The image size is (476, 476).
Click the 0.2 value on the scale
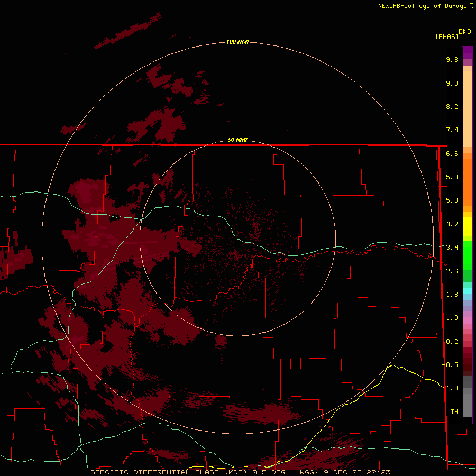452,342
